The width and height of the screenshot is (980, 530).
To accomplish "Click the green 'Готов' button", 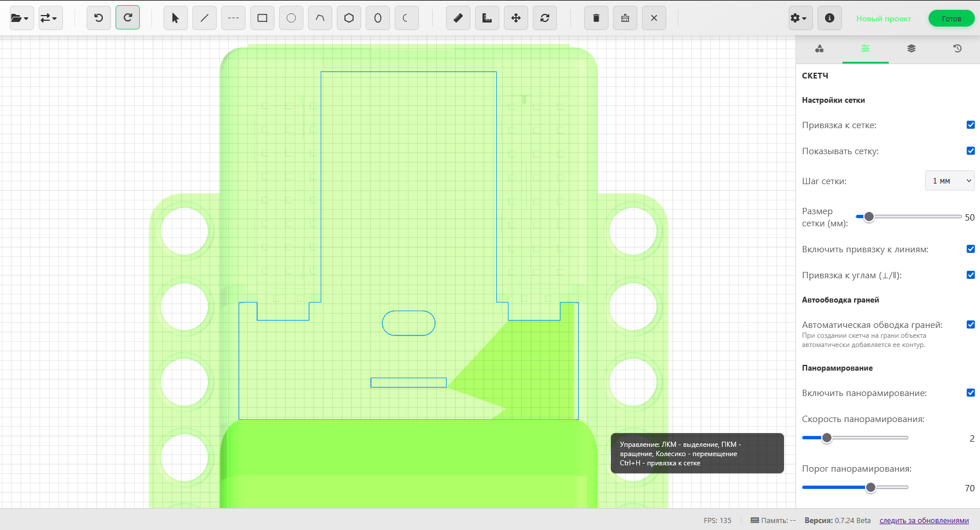I will pyautogui.click(x=951, y=18).
